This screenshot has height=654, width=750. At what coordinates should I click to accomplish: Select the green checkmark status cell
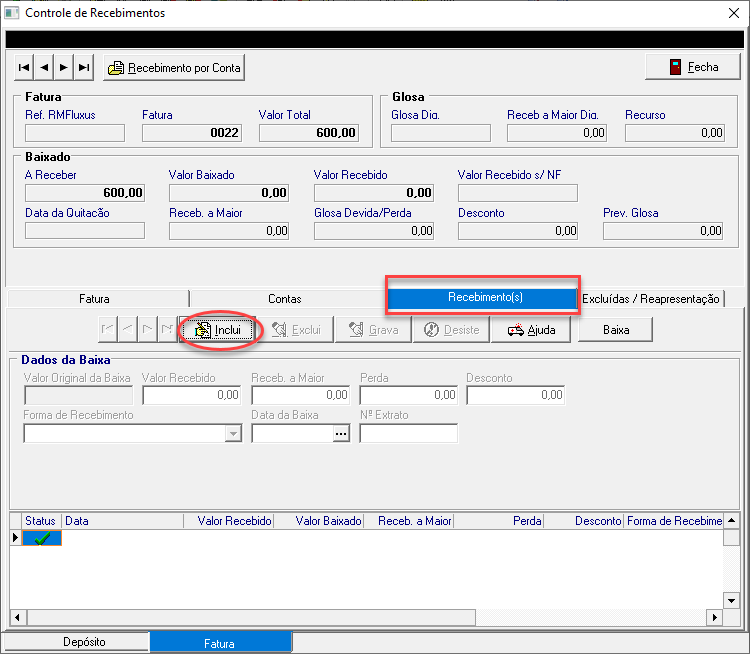click(42, 538)
